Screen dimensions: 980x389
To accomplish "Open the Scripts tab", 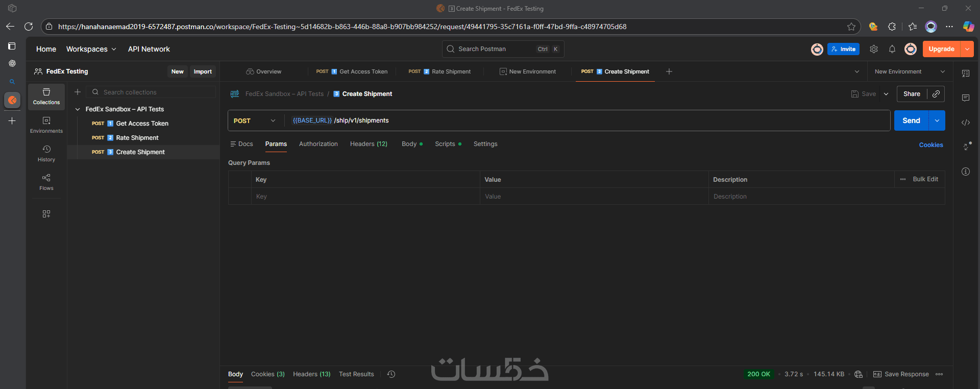I will [448, 144].
